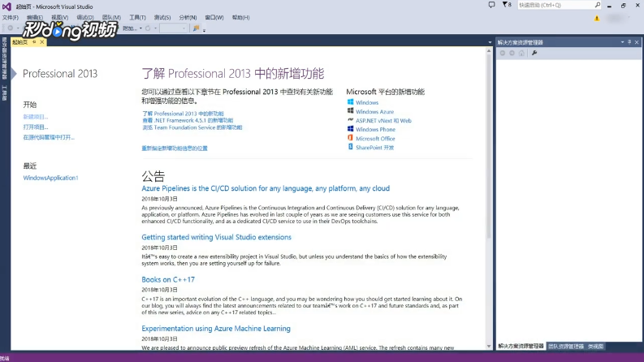Close the Solution Explorer panel
This screenshot has width=644, height=362.
tap(637, 42)
